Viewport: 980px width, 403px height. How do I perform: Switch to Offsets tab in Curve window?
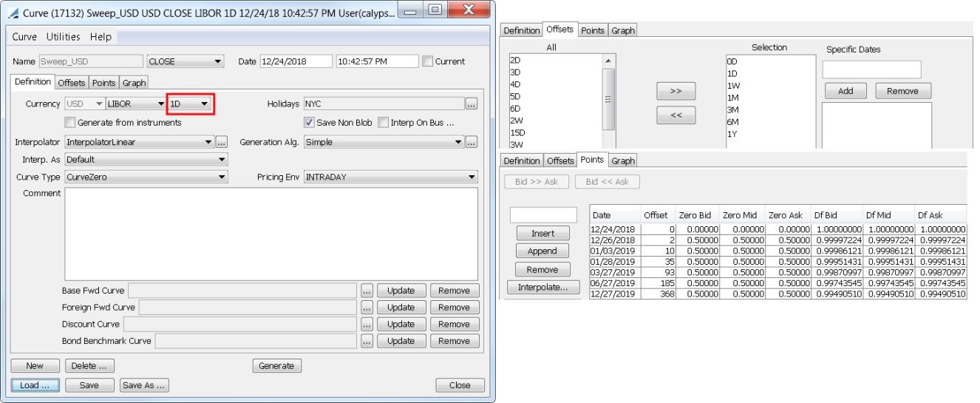[72, 83]
